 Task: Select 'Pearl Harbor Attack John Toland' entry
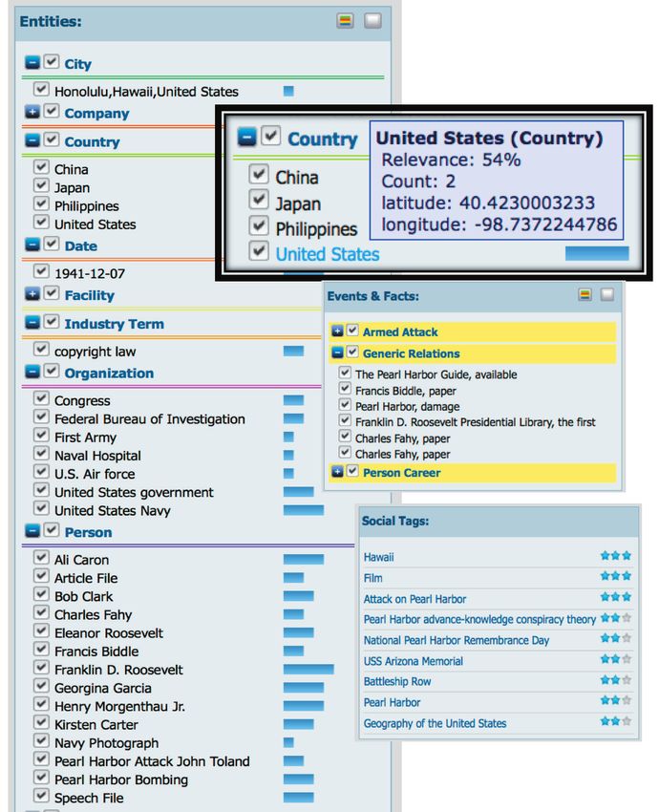[152, 761]
